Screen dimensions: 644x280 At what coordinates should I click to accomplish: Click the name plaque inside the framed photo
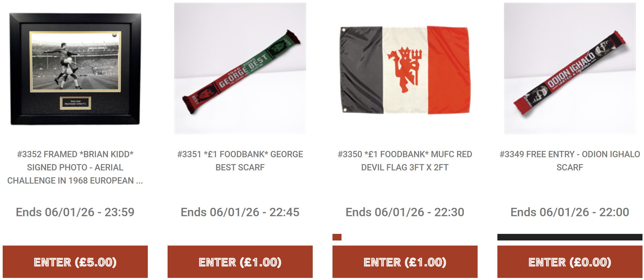point(75,103)
